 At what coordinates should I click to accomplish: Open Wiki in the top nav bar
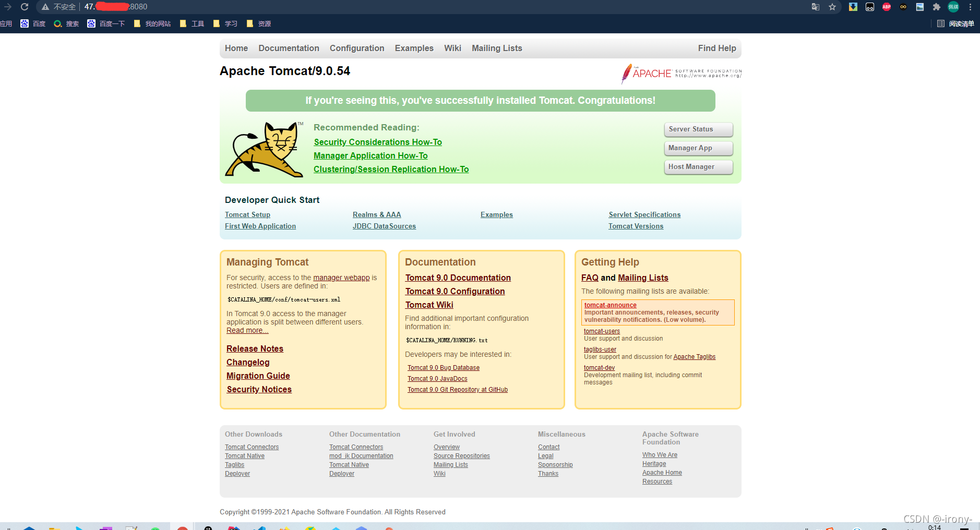(452, 48)
